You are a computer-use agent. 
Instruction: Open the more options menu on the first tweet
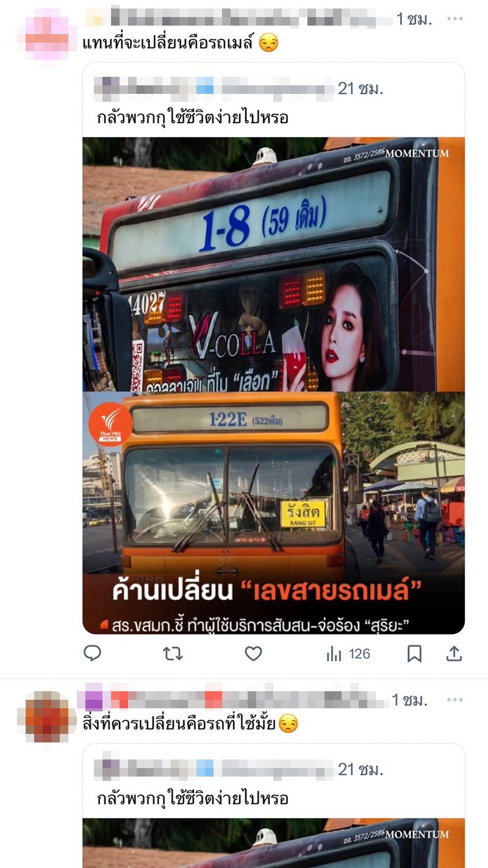455,19
